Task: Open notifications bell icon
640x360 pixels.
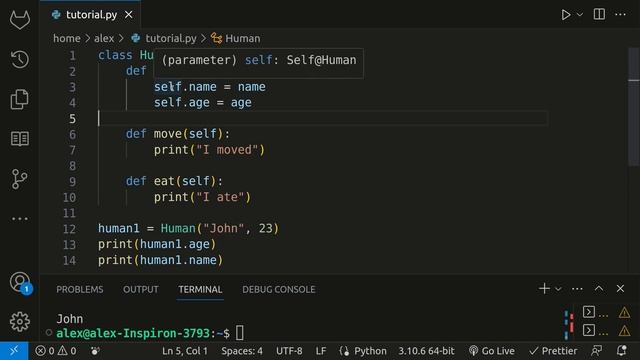Action: tap(622, 351)
